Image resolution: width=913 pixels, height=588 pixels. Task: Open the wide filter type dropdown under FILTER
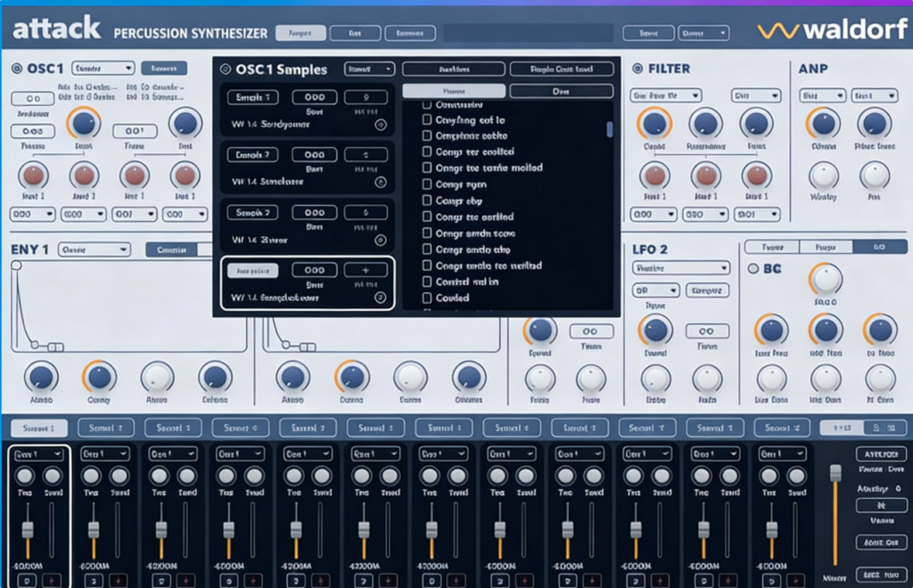665,95
